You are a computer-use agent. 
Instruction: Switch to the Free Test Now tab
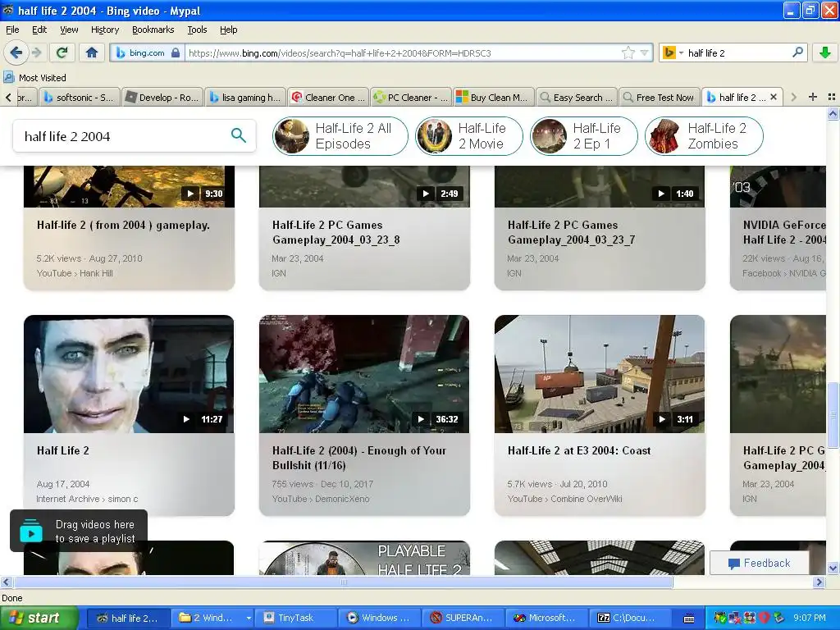point(659,97)
